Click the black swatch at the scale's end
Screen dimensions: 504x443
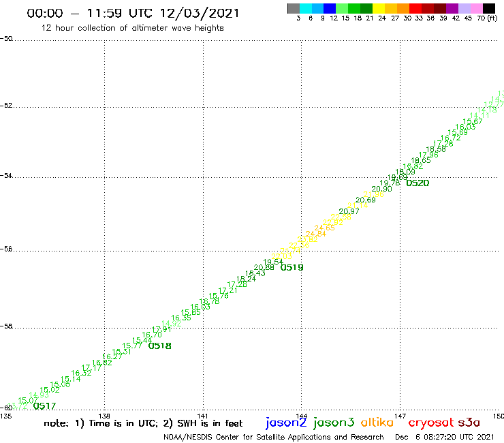488,8
